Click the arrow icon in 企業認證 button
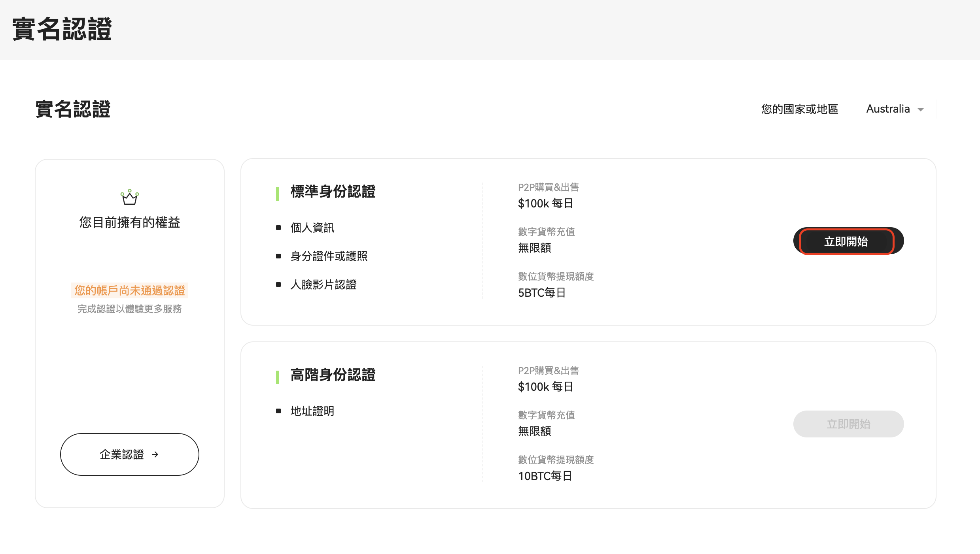Viewport: 980px width, 554px height. 155,454
